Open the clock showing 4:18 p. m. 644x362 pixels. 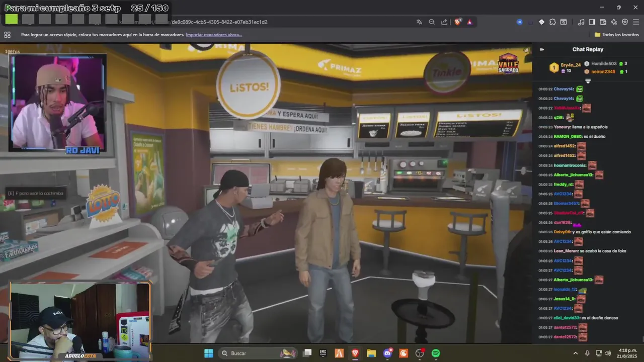627,353
